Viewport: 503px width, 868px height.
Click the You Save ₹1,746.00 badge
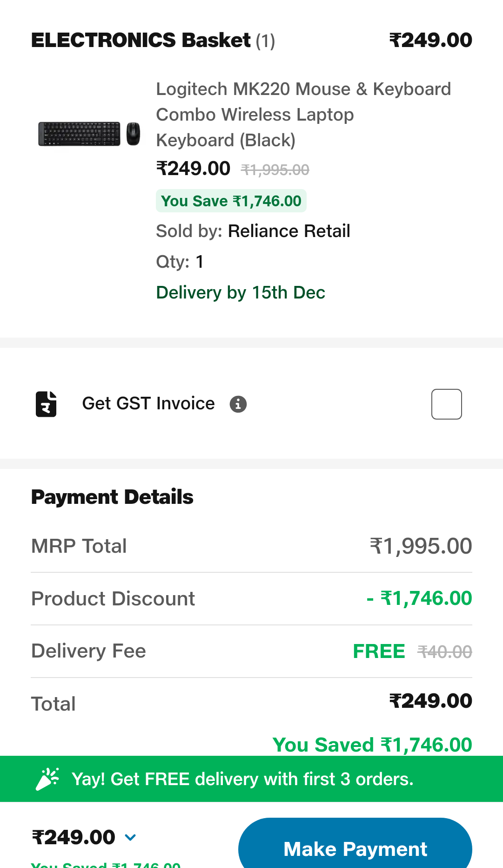pos(231,201)
